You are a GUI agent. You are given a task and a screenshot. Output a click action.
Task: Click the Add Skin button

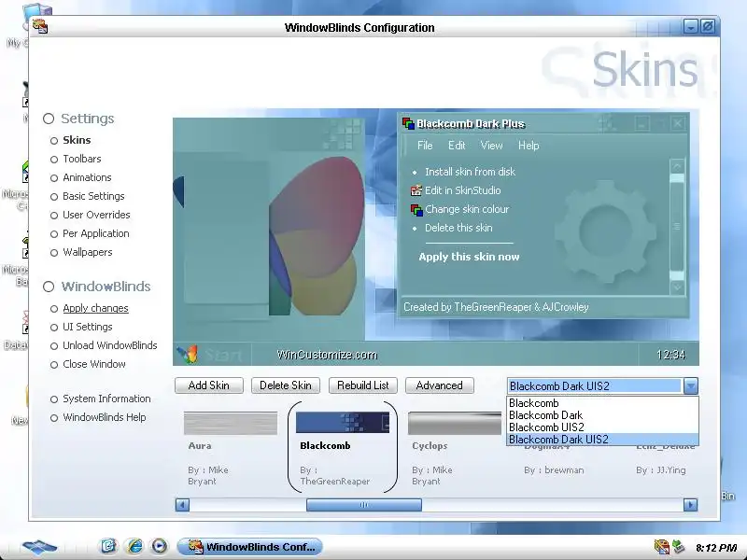pos(208,385)
